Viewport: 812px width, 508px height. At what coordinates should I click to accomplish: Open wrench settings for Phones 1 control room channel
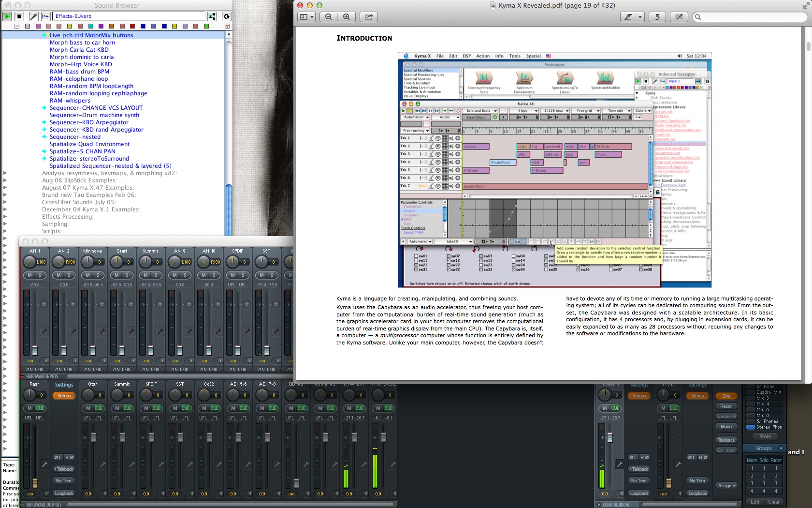coord(619,464)
